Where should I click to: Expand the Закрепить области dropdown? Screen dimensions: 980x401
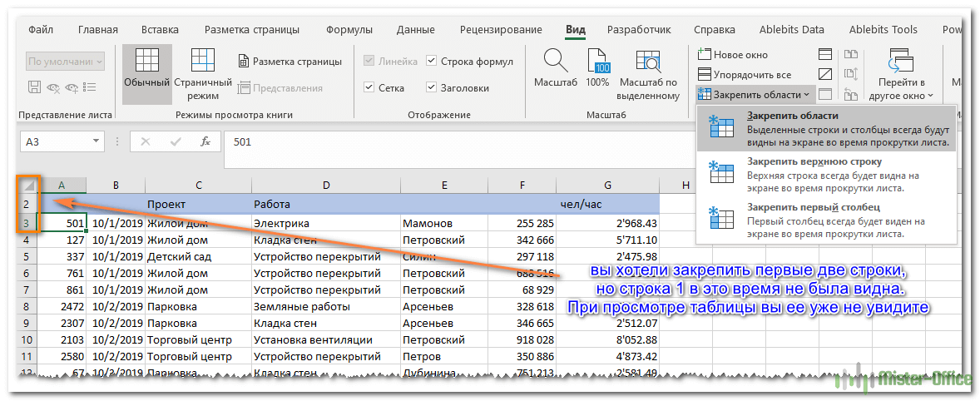pyautogui.click(x=754, y=95)
